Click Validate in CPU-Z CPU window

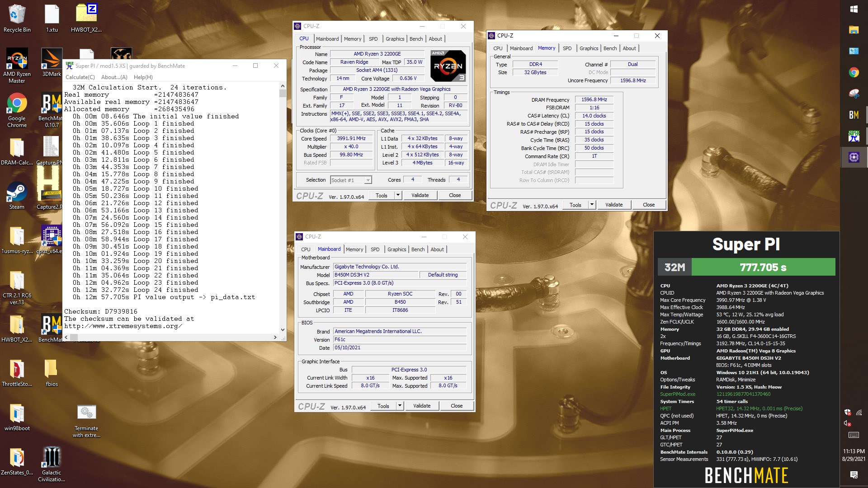(x=420, y=195)
